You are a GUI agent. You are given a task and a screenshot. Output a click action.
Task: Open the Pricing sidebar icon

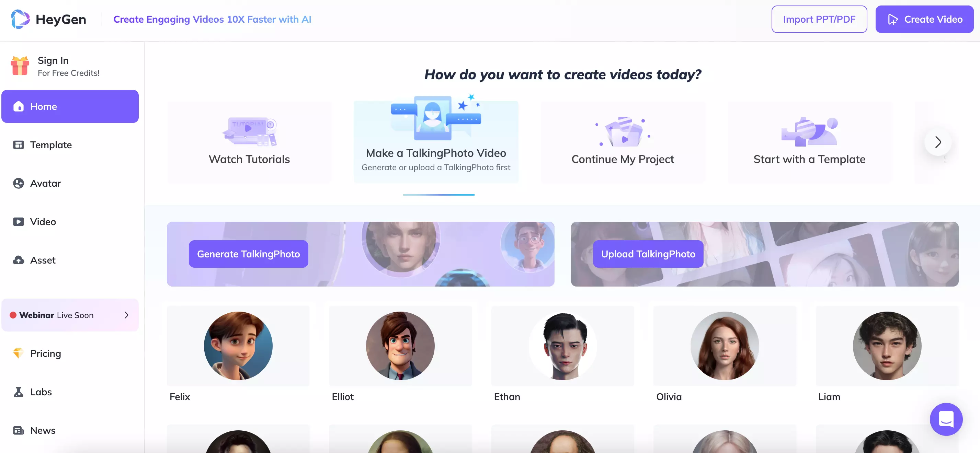tap(18, 353)
